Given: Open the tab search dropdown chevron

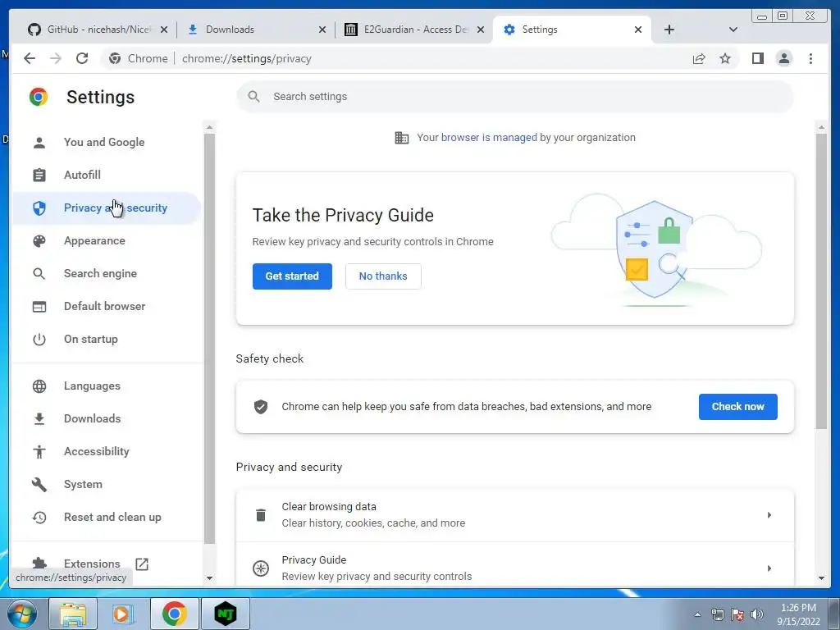Looking at the screenshot, I should (x=733, y=30).
